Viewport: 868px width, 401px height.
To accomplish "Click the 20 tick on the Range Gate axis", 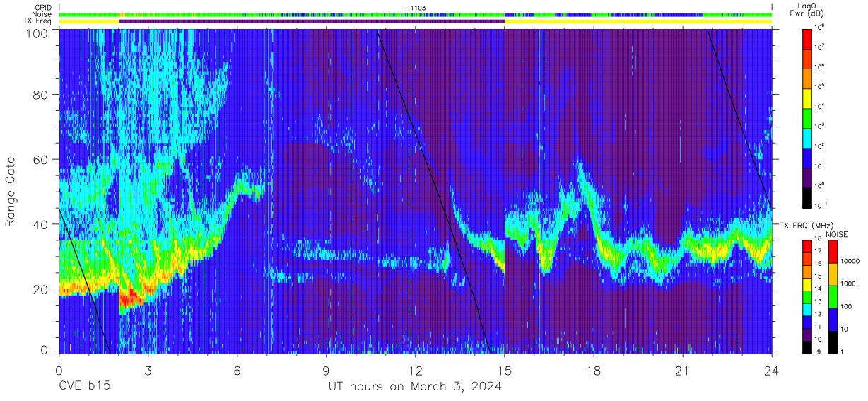I will (42, 289).
